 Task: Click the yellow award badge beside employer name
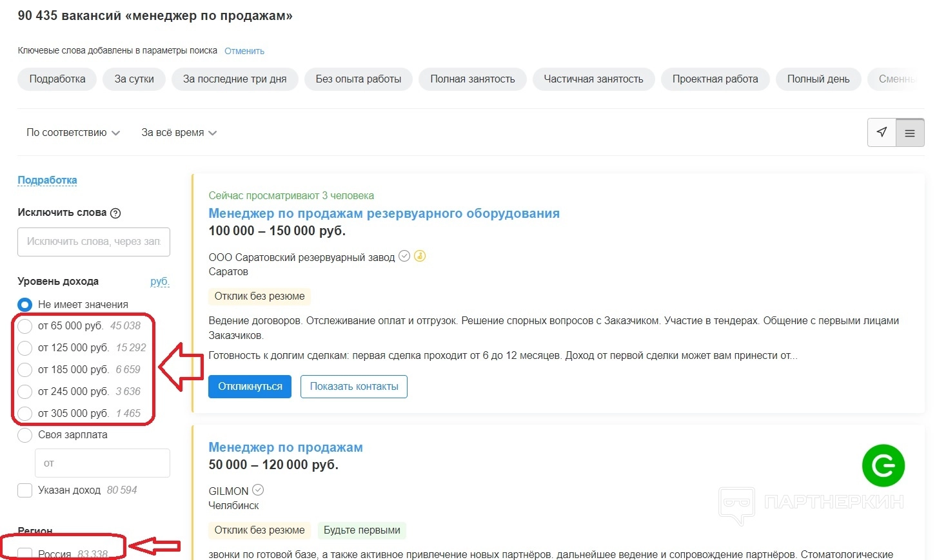coord(420,256)
